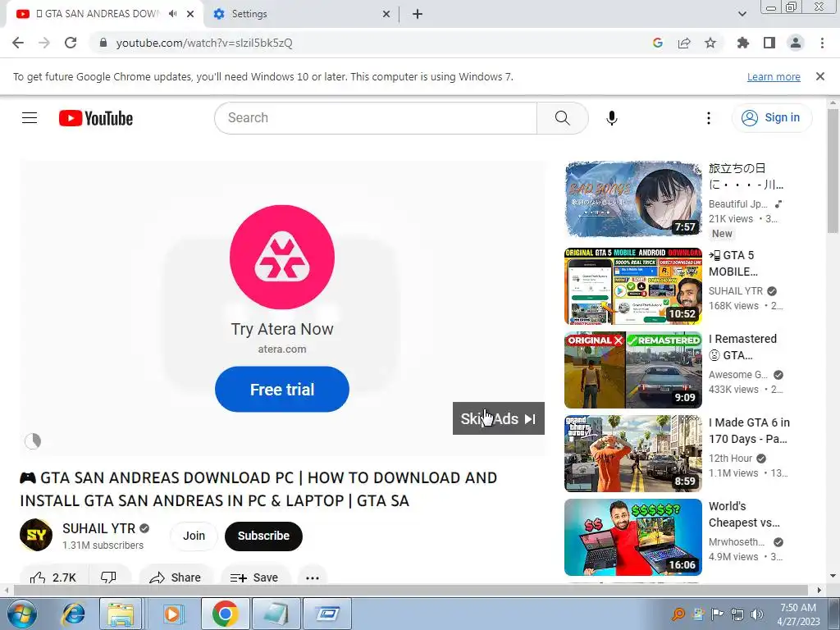The height and width of the screenshot is (630, 840).
Task: Open Chrome profile avatar
Action: click(796, 43)
